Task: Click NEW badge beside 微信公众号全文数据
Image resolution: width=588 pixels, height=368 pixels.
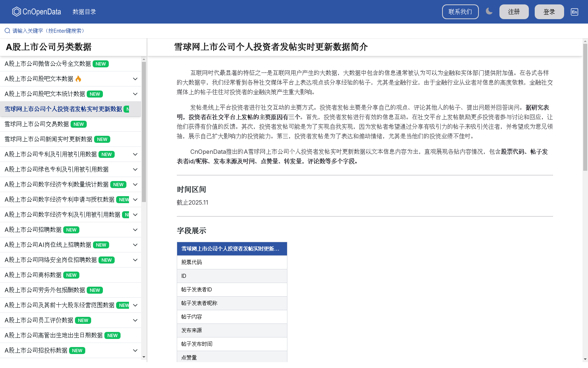Action: 101,64
